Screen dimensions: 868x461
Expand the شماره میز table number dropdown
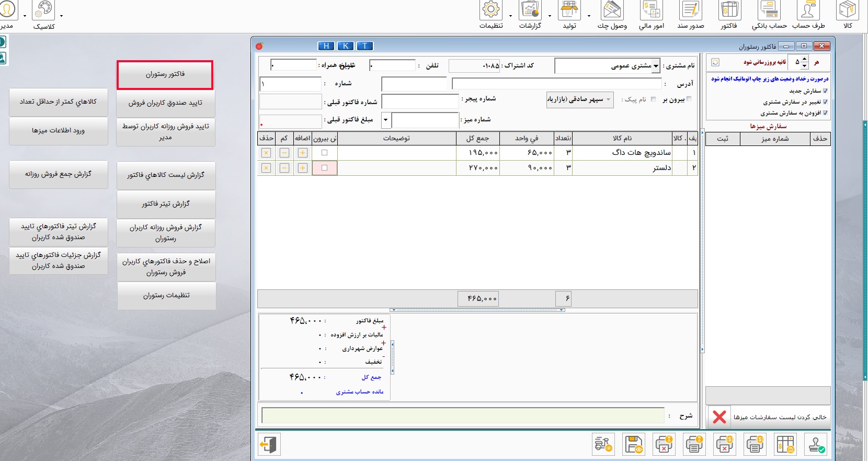[386, 120]
